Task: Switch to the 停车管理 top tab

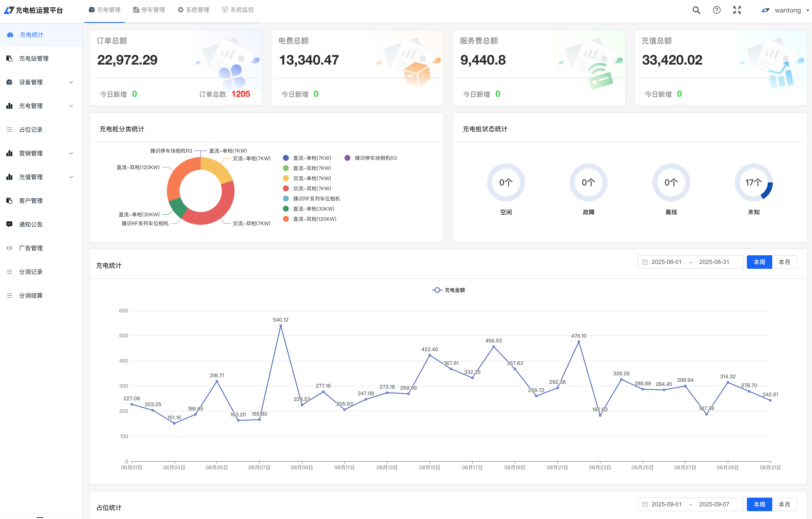Action: coord(149,10)
